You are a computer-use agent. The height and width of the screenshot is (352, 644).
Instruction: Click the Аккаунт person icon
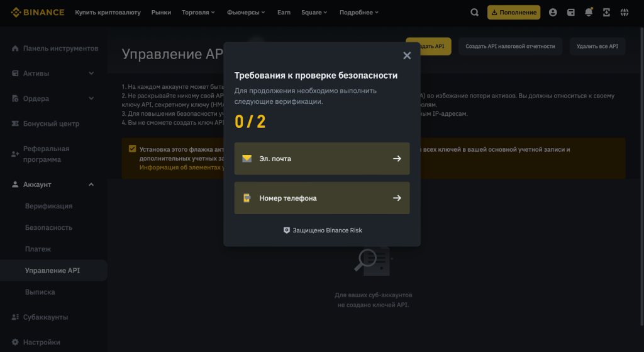pos(15,185)
